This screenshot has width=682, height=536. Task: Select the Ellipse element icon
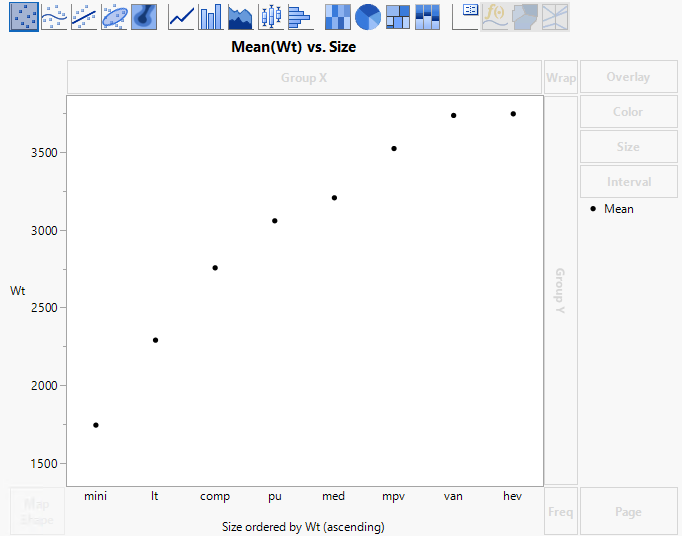tap(114, 17)
